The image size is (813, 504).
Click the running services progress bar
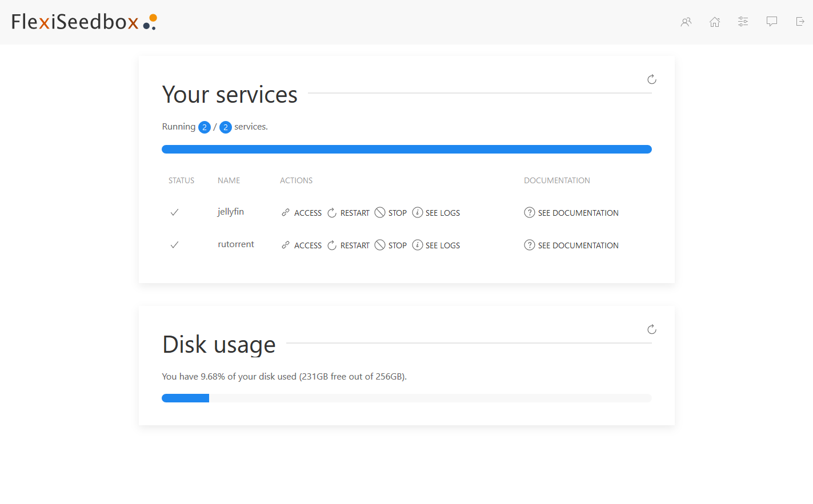(x=406, y=150)
